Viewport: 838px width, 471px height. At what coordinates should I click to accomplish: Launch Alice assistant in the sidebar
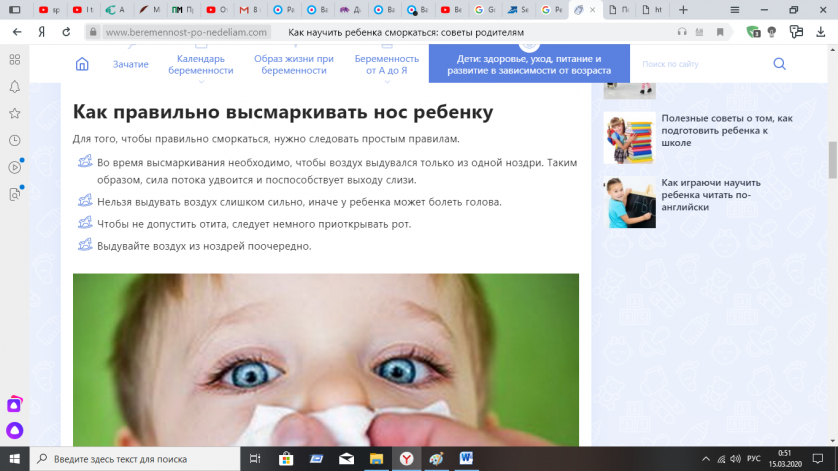[14, 430]
